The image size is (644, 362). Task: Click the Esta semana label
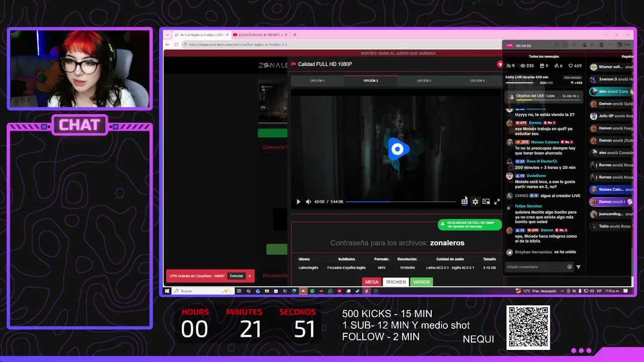(x=573, y=77)
